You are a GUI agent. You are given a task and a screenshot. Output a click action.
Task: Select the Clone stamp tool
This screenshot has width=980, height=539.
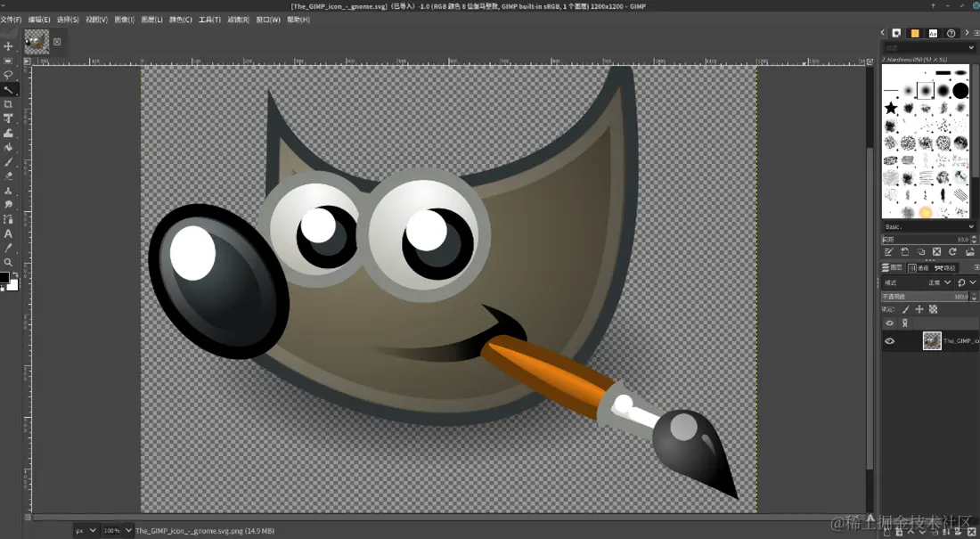pyautogui.click(x=8, y=191)
